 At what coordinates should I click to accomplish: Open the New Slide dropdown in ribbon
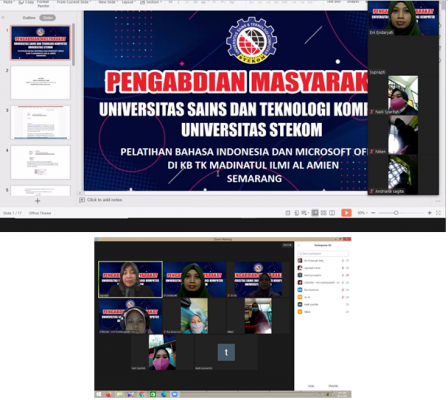coord(107,2)
